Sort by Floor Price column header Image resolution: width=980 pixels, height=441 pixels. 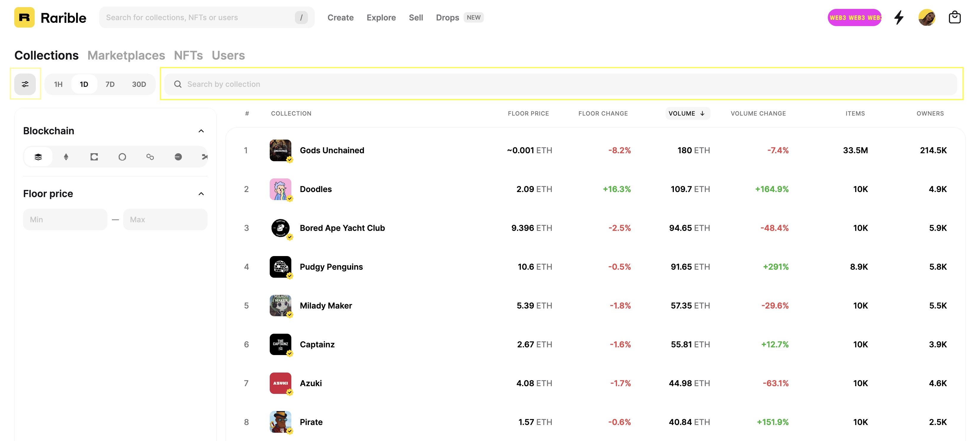[528, 114]
